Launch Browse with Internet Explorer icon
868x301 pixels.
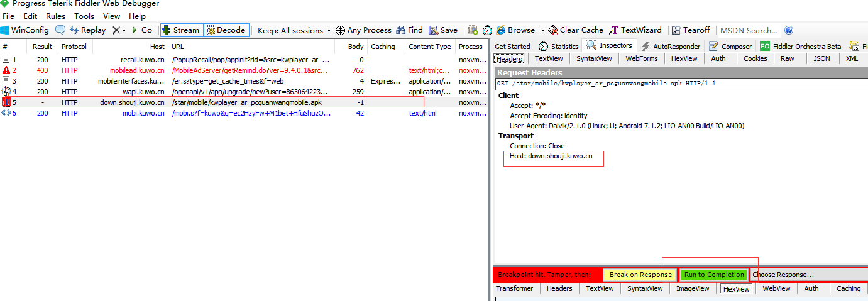pyautogui.click(x=515, y=30)
